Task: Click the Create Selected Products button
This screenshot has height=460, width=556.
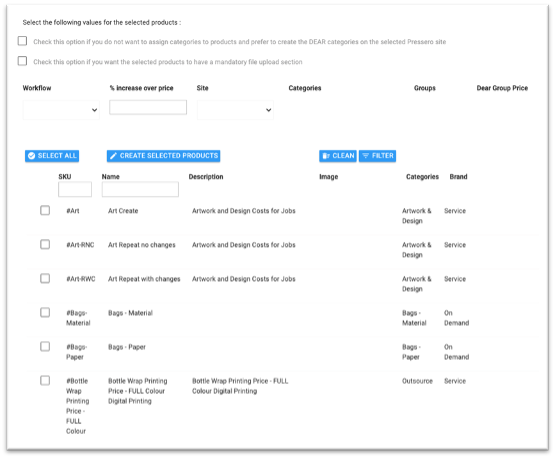Action: tap(163, 156)
